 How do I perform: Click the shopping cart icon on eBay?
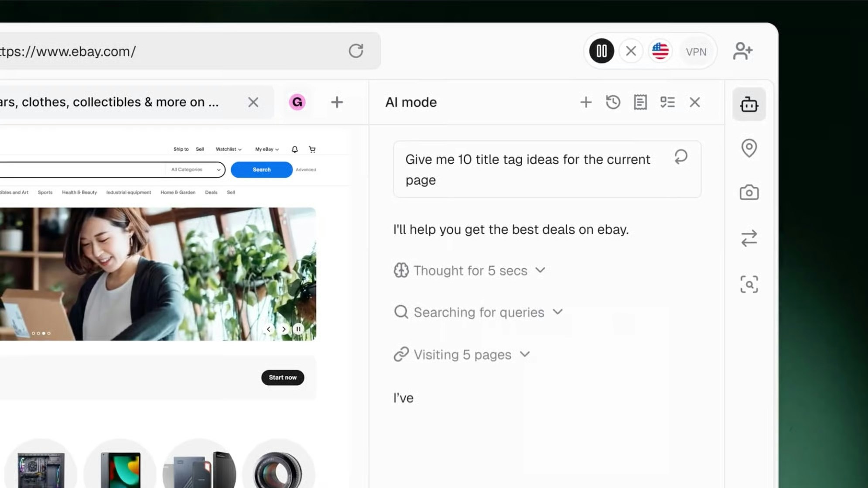(x=312, y=149)
